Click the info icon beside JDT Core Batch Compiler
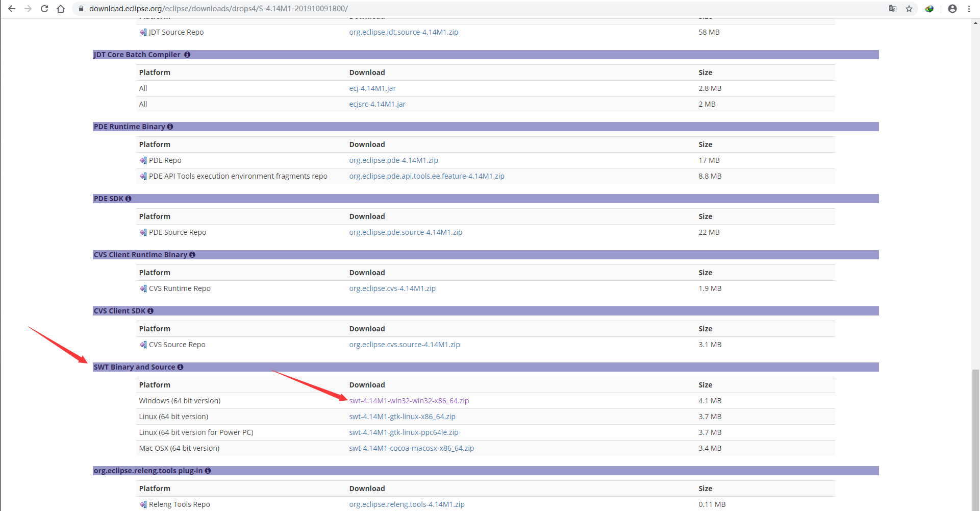Viewport: 980px width, 511px height. [187, 55]
